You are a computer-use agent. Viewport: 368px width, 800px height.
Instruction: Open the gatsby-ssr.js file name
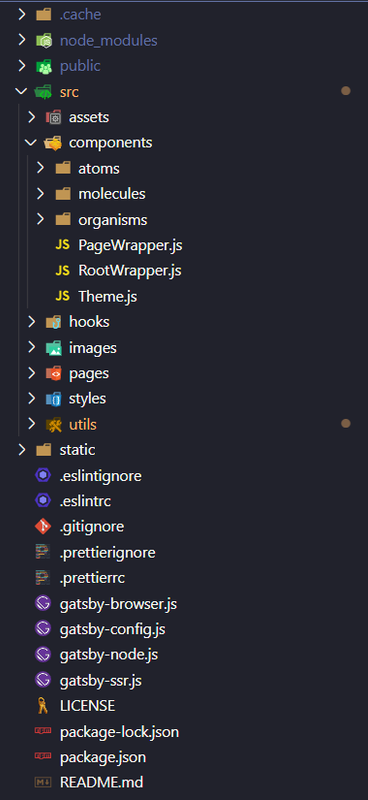(x=101, y=680)
